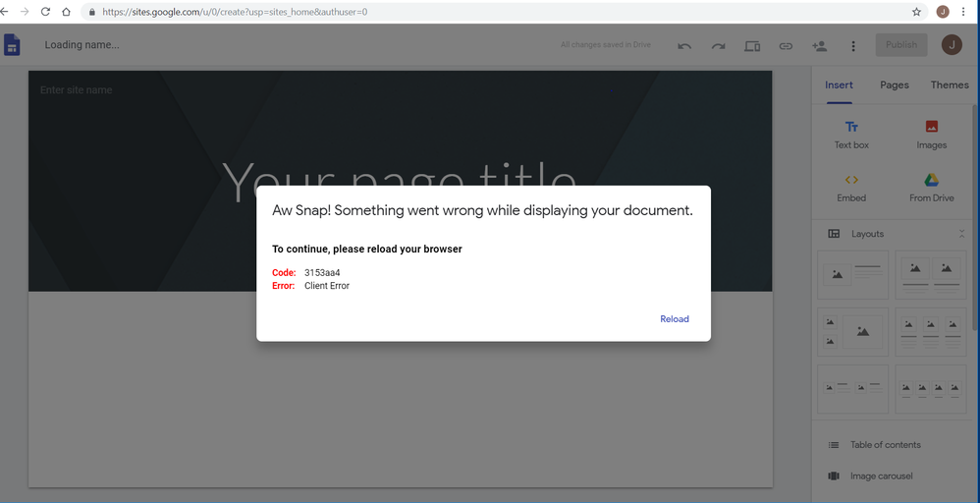
Task: Click the Reload link in the error dialog
Action: (674, 318)
